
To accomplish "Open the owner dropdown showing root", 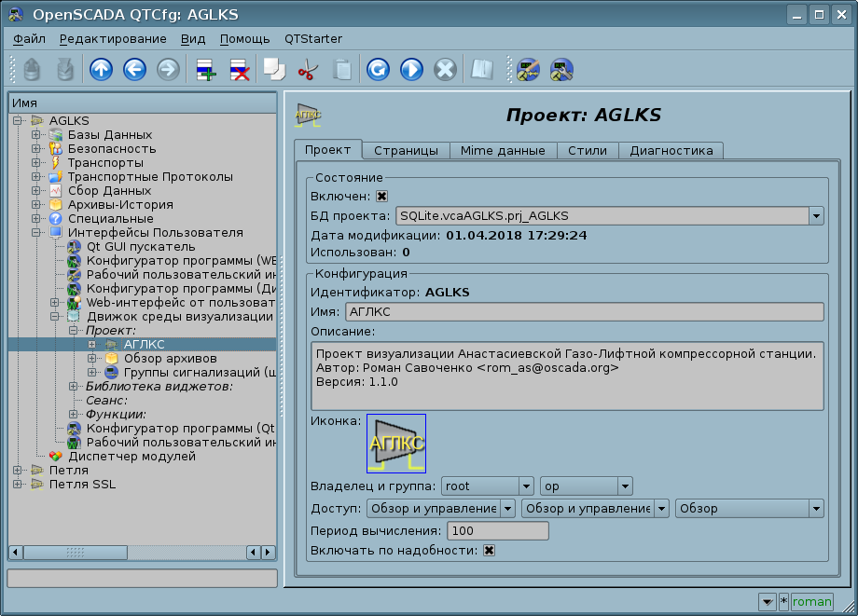I will pyautogui.click(x=487, y=486).
